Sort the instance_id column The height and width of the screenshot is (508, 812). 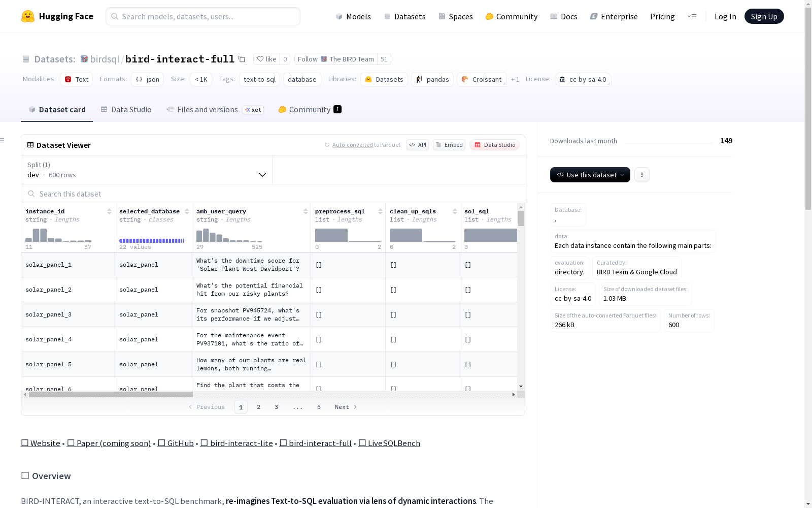click(x=109, y=211)
